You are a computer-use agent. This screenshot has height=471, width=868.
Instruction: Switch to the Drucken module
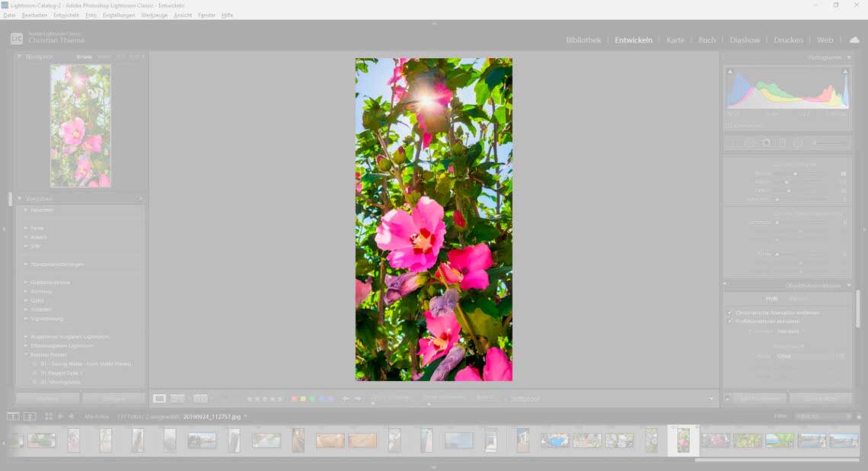click(788, 40)
